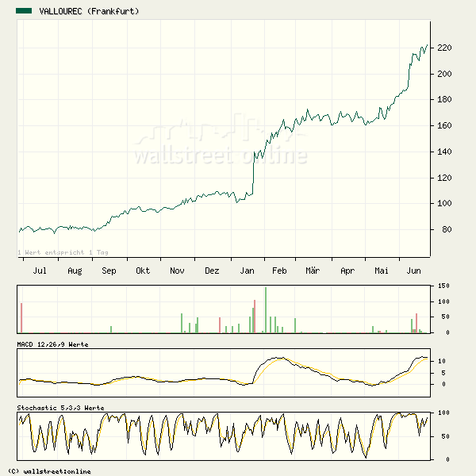476x476 pixels.
Task: Click the 150 volume axis value
Action: pos(443,286)
